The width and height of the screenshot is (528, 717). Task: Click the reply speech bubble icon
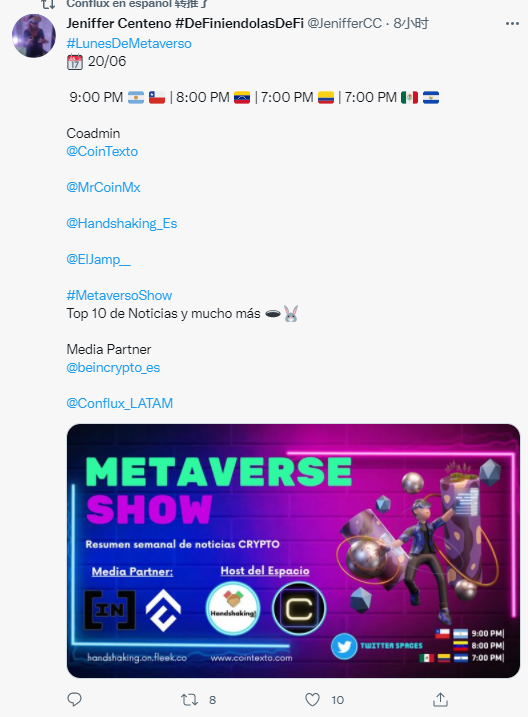coord(75,699)
